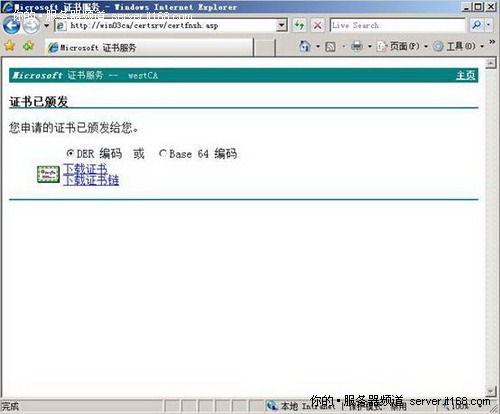Maximize the Internet Explorer window
Screen dimensions: 500x414
pyautogui.click(x=478, y=6)
